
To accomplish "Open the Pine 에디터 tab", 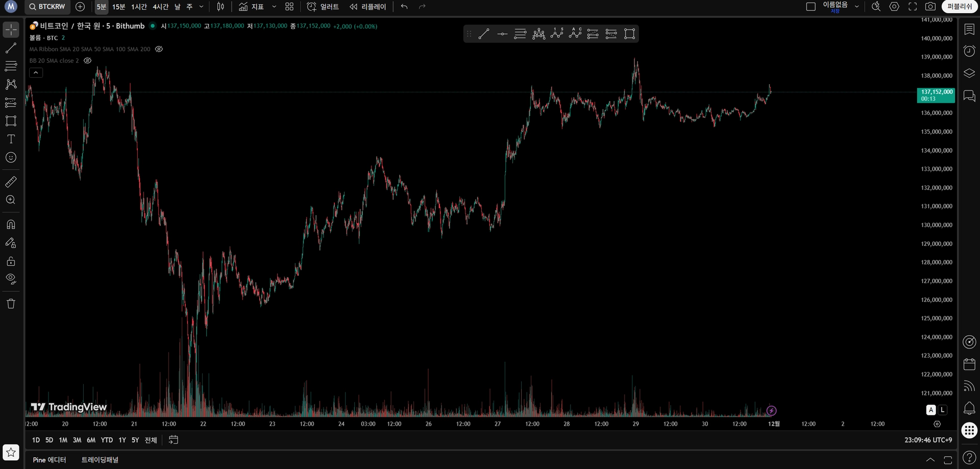I will (x=50, y=460).
